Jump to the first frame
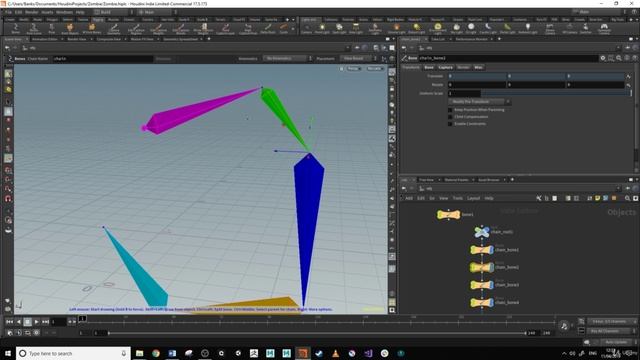The height and width of the screenshot is (360, 640). pyautogui.click(x=9, y=322)
